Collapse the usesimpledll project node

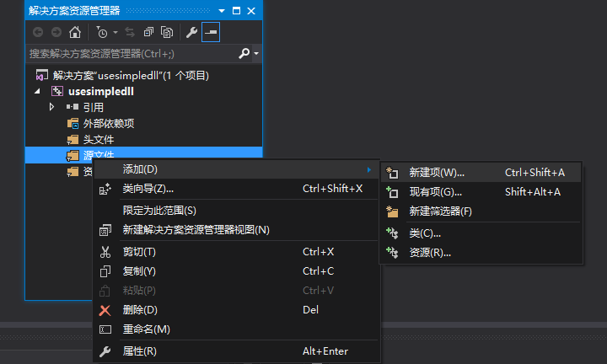pyautogui.click(x=37, y=92)
